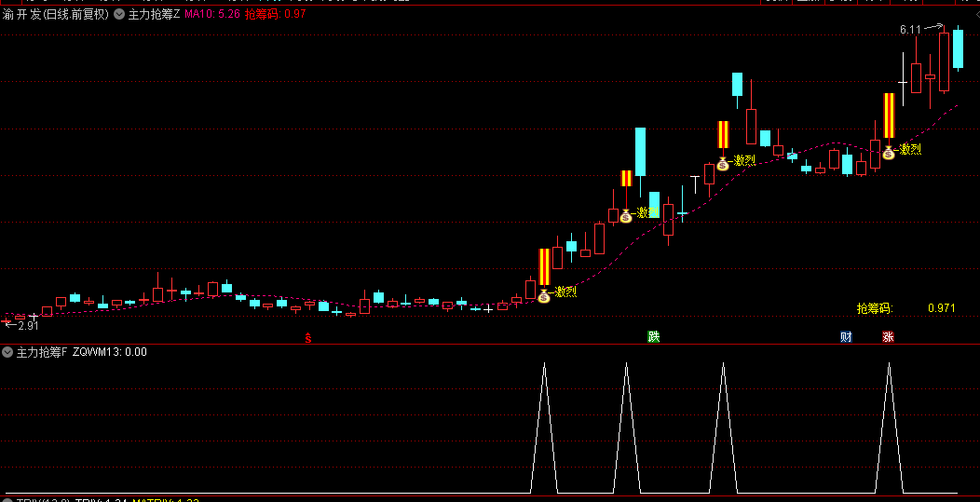Click the red 抢筹码: 0.97 header readout
Screen dimensions: 980x502
click(x=276, y=14)
